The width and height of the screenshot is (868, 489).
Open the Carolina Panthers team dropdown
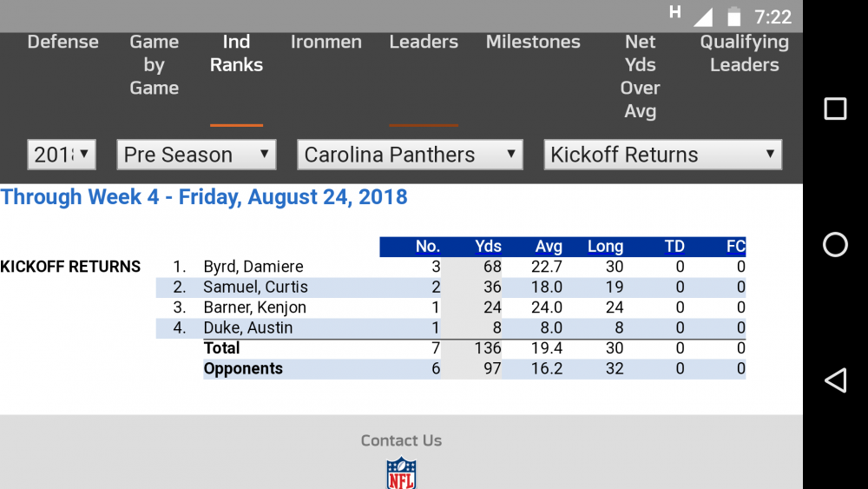coord(410,155)
